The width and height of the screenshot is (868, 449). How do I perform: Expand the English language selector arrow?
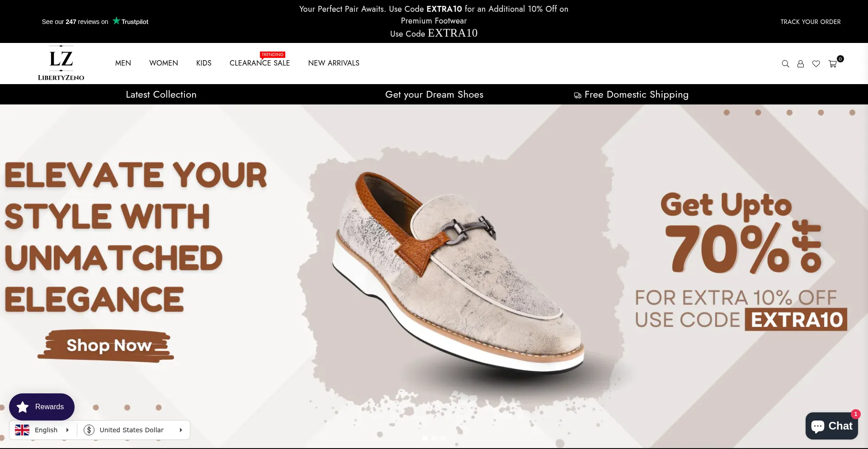coord(67,430)
